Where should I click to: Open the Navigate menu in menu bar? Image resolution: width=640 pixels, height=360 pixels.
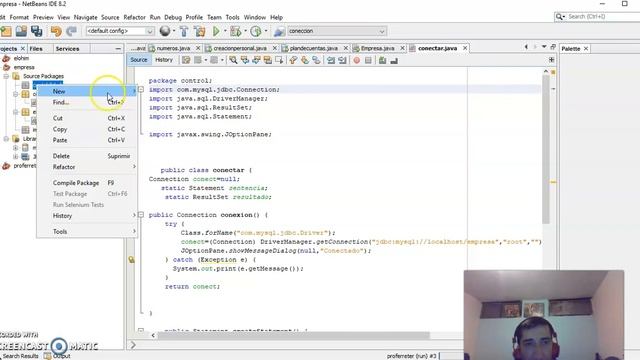pyautogui.click(x=86, y=18)
